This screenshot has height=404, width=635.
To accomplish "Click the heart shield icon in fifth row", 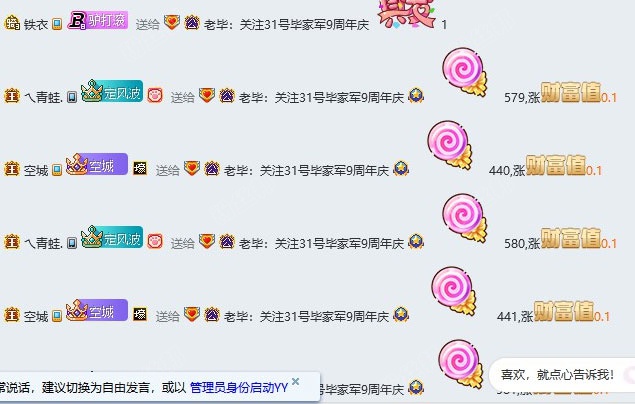I will (x=192, y=314).
